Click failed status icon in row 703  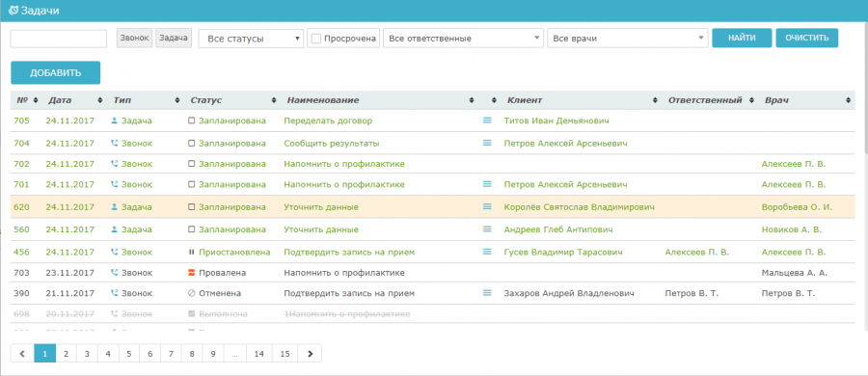click(192, 273)
